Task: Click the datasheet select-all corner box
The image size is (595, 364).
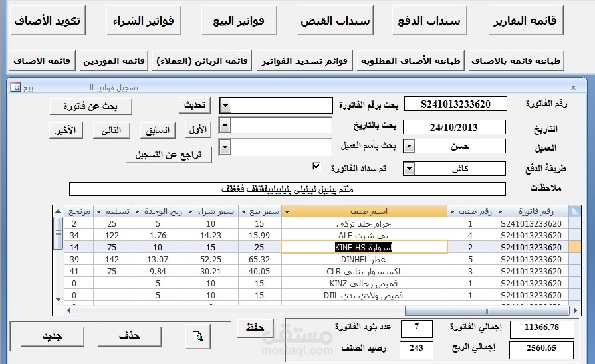Action: [x=575, y=211]
